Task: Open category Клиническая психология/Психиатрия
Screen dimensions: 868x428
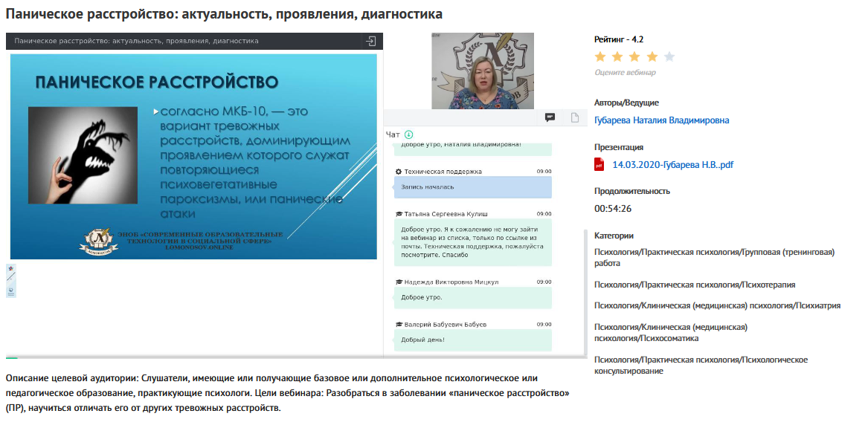Action: tap(717, 305)
